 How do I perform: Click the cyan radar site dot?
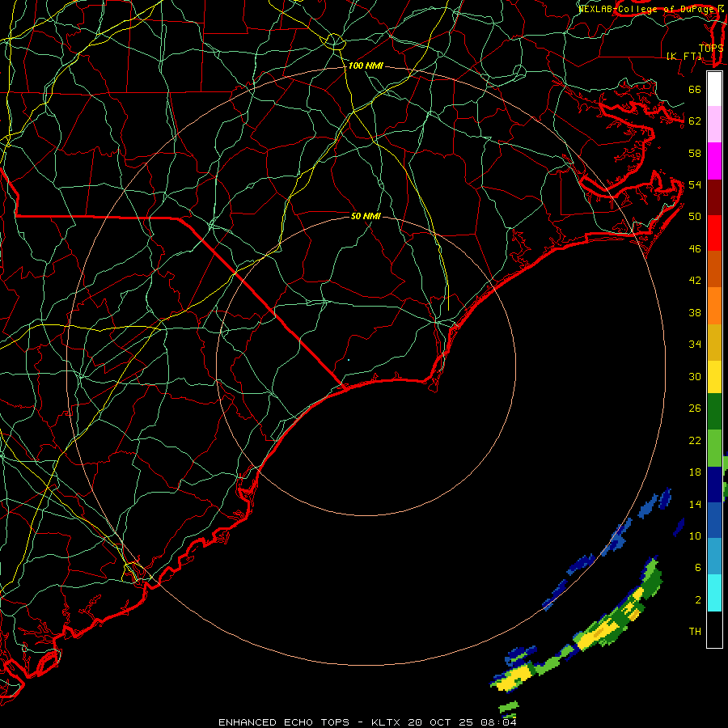click(x=349, y=360)
